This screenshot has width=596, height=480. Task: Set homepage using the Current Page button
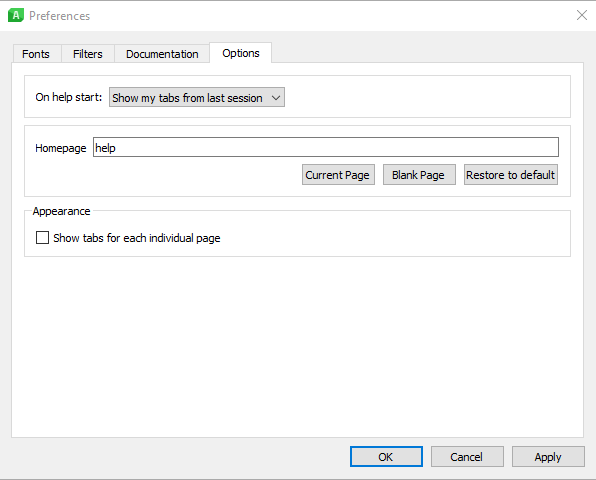(x=338, y=175)
